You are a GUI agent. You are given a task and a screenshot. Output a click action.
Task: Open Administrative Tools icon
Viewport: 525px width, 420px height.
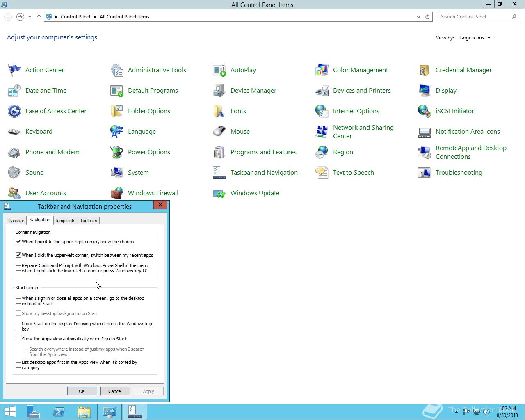point(117,70)
